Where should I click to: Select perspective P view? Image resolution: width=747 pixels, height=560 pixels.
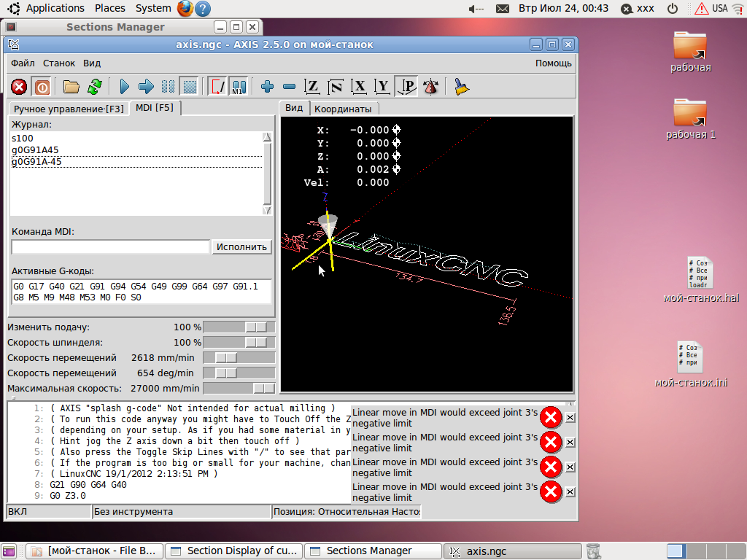tap(407, 87)
